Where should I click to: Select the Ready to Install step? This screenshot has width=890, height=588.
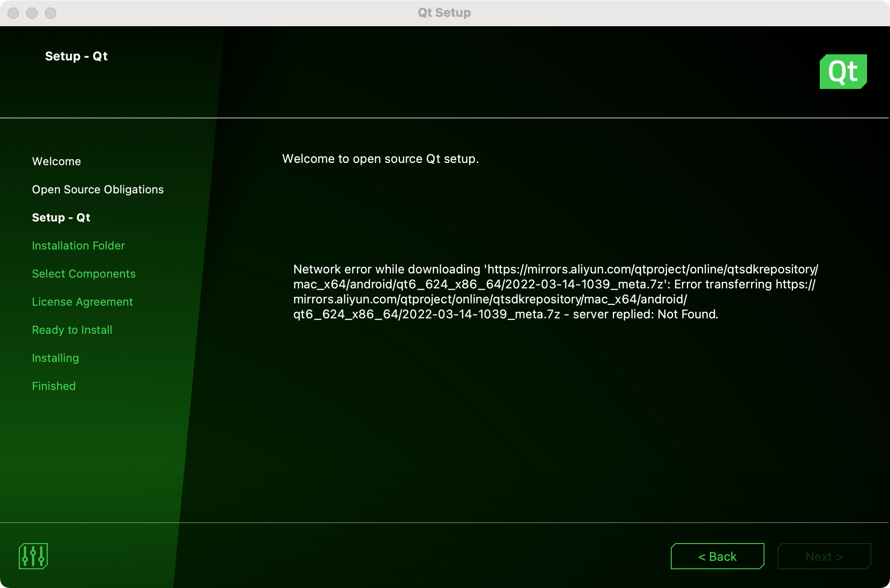(72, 330)
